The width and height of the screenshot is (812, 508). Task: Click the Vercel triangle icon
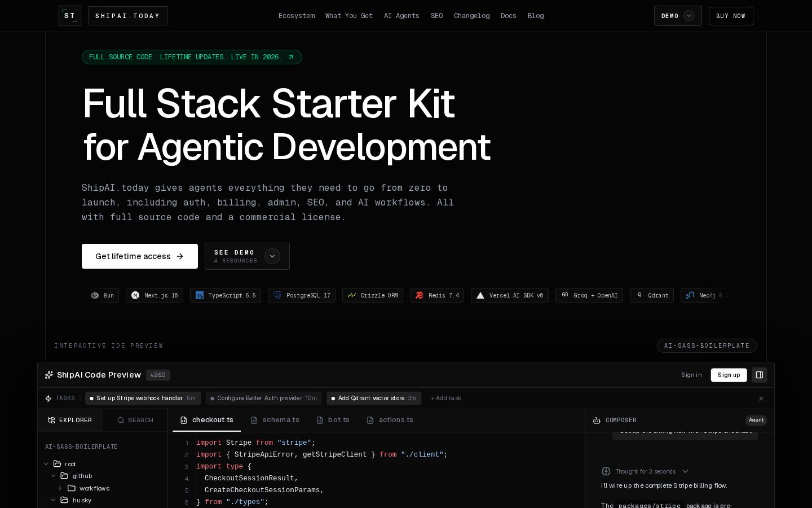[x=480, y=295]
